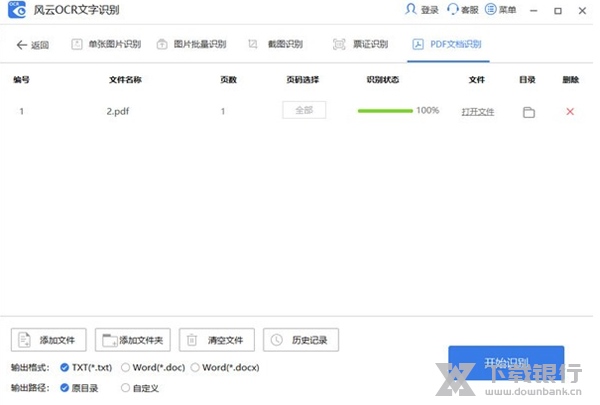The image size is (600, 405).
Task: Go back with the 返回 arrow
Action: pyautogui.click(x=32, y=45)
